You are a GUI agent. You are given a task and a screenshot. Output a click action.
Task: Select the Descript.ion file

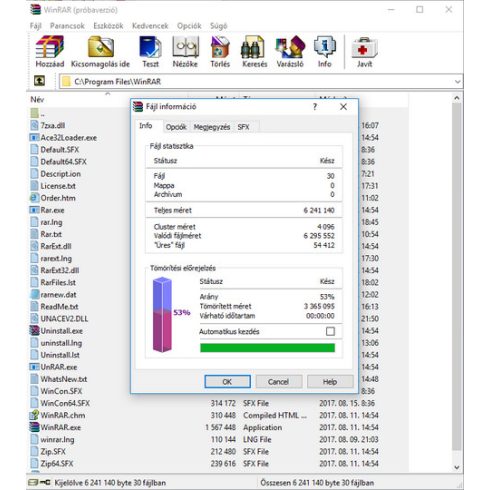pos(60,174)
